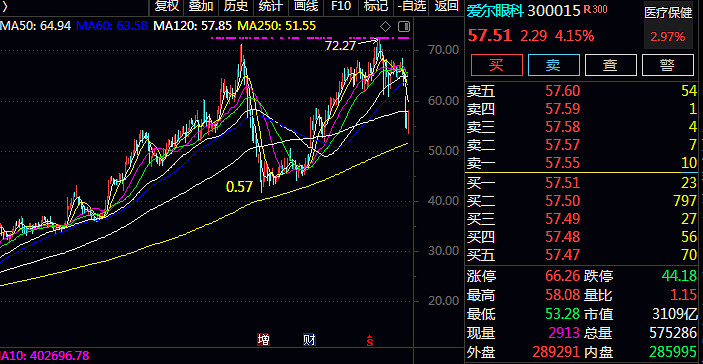Click the red 增 event marker

pyautogui.click(x=263, y=339)
